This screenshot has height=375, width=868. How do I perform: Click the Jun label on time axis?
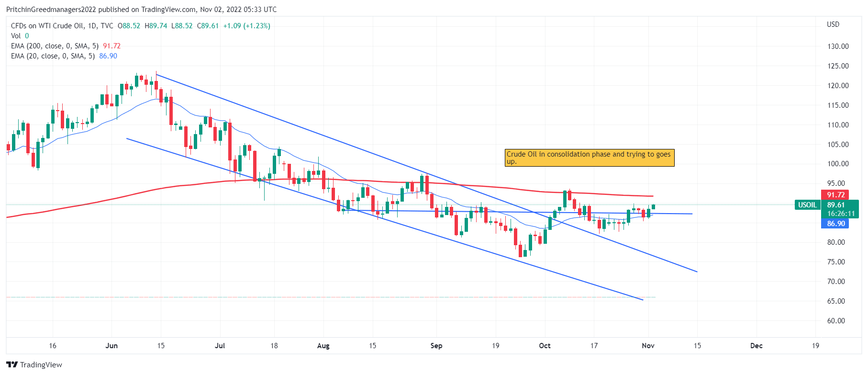[111, 346]
